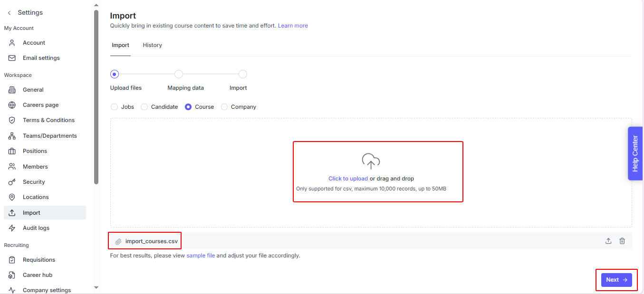The height and width of the screenshot is (294, 644).
Task: Click the Audit logs lightning icon
Action: (12, 228)
